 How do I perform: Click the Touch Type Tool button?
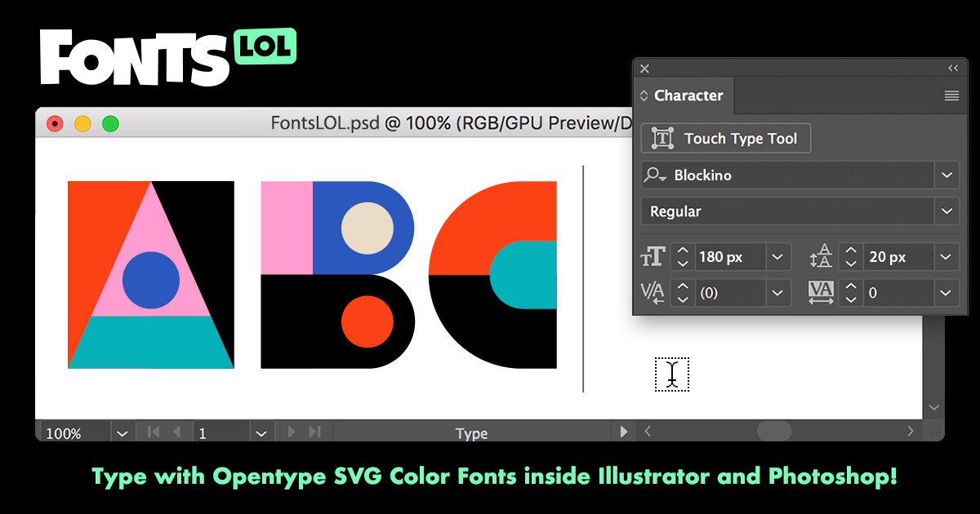tap(726, 139)
